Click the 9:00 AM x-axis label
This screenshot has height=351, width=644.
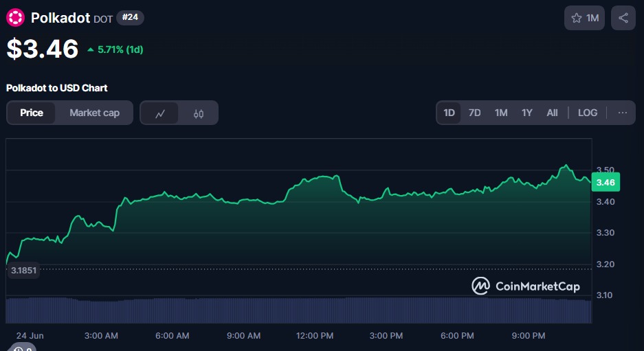tap(243, 336)
